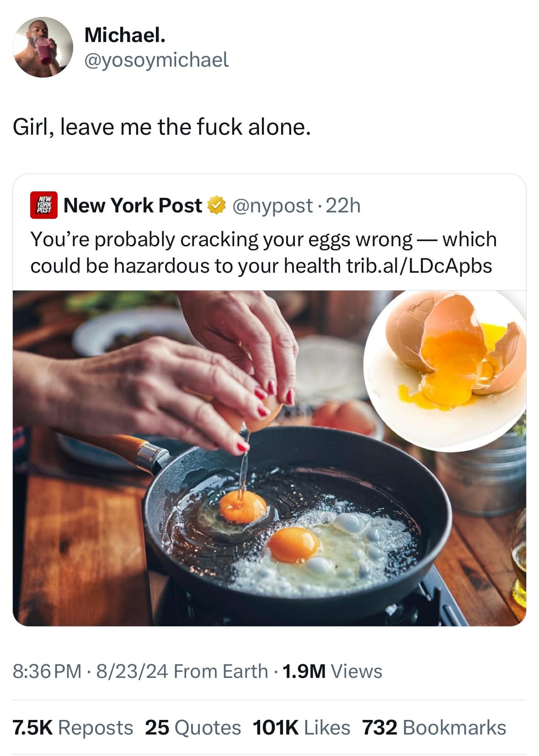Click the display name Michael.
This screenshot has width=539, height=756.
[125, 35]
